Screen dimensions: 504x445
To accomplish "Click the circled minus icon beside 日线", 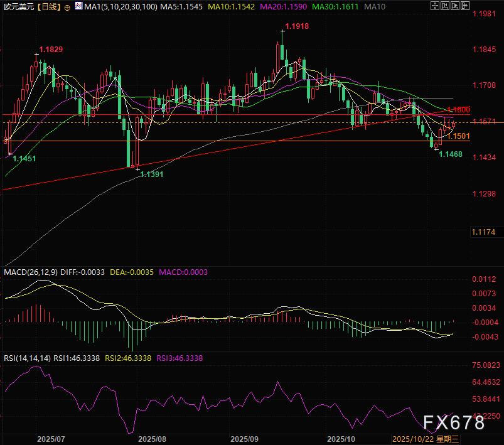I will point(67,7).
